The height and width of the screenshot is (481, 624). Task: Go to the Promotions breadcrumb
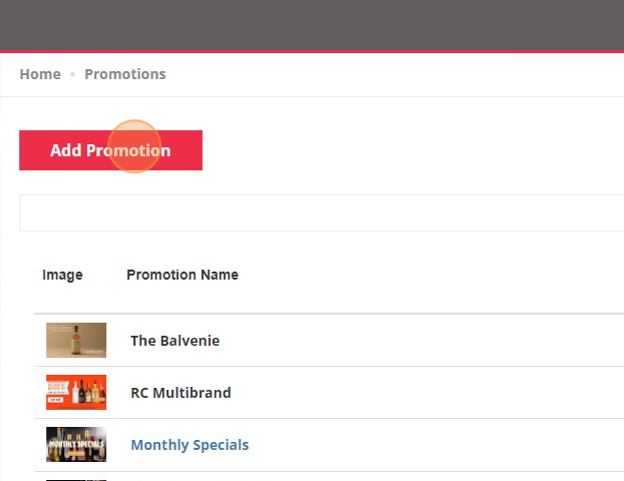click(125, 74)
